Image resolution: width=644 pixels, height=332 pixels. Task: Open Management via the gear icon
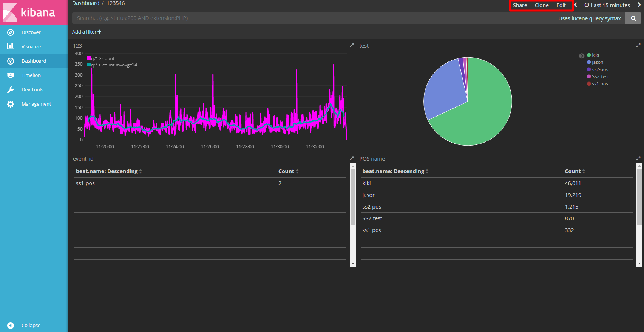click(11, 104)
